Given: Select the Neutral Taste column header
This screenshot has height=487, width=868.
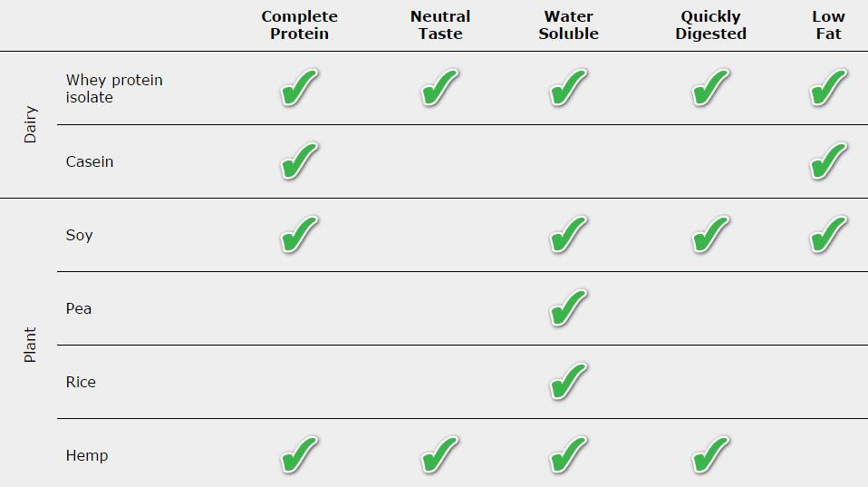Looking at the screenshot, I should tap(440, 24).
